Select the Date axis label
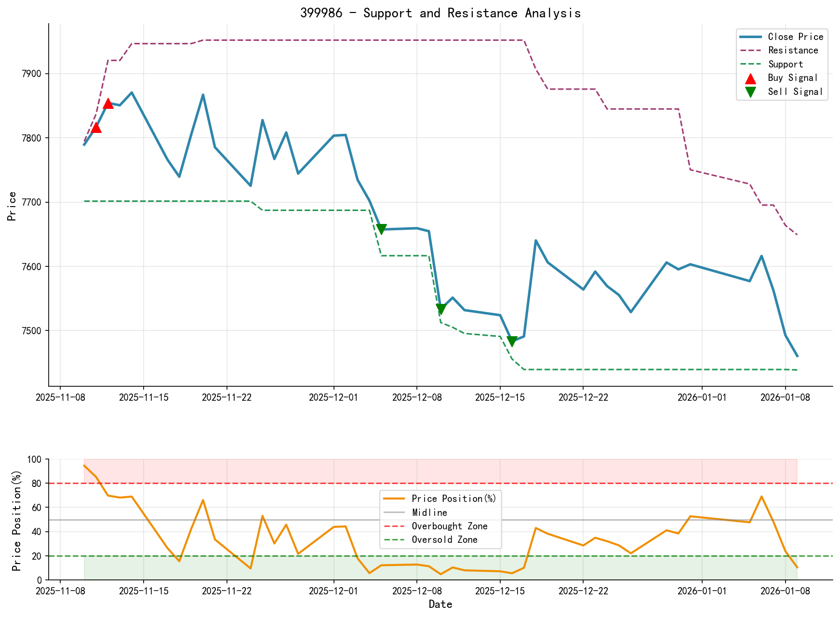This screenshot has height=617, width=840. coord(441,604)
